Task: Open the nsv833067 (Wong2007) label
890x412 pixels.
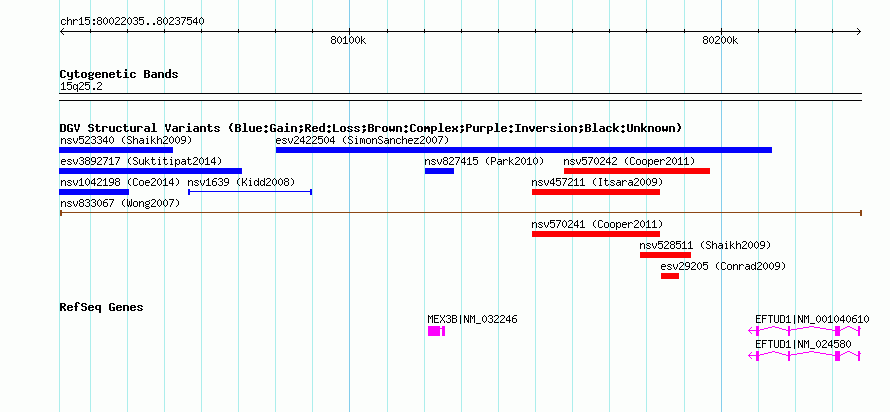Action: 120,203
